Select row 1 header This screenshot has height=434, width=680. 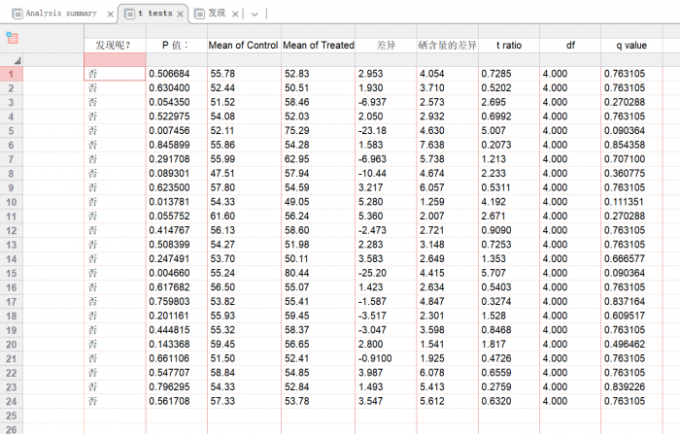point(11,74)
